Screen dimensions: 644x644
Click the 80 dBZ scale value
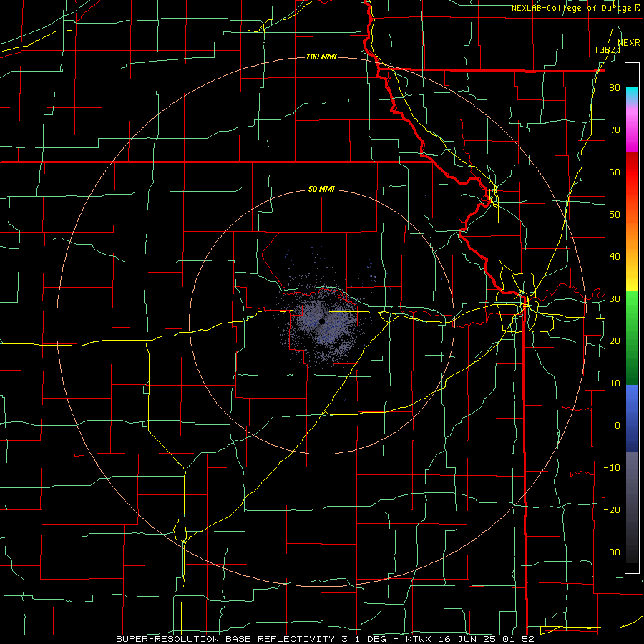pos(615,88)
